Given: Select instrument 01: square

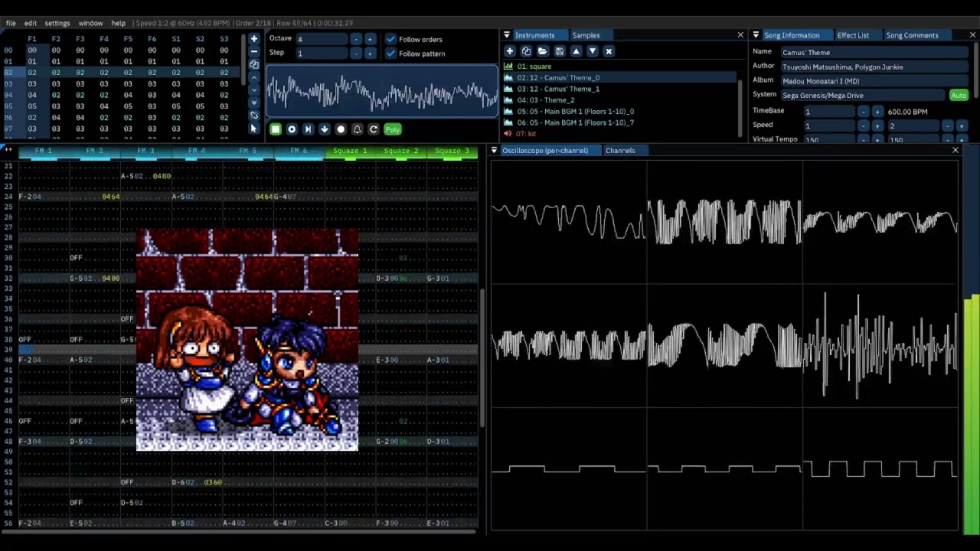Looking at the screenshot, I should pos(619,67).
